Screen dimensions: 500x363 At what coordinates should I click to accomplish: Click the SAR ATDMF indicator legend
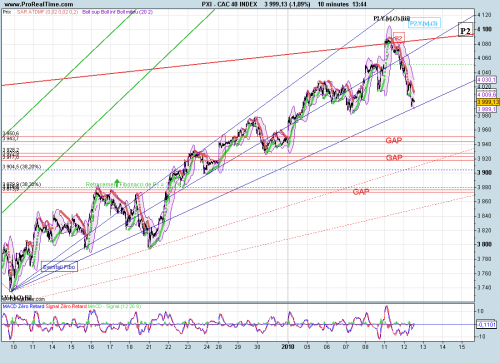47,12
